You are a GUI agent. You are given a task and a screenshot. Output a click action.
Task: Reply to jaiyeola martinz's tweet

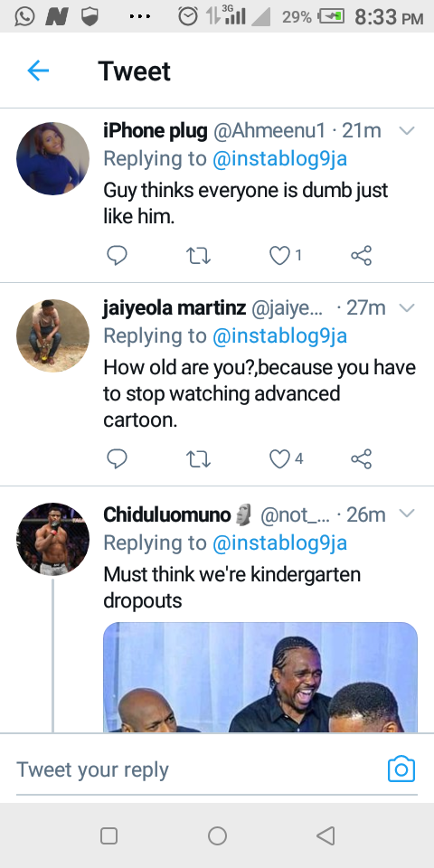coord(117,458)
